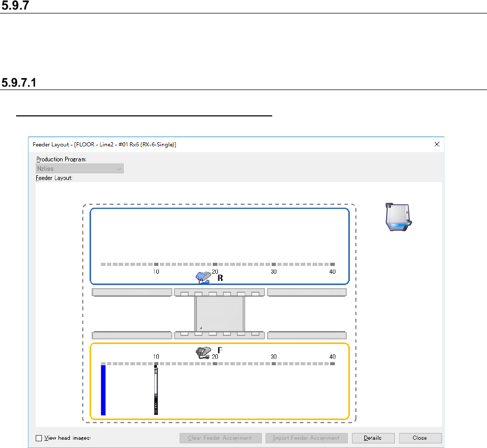This screenshot has height=448, width=487.
Task: Click the Feeder Layout dialog title text
Action: 105,144
